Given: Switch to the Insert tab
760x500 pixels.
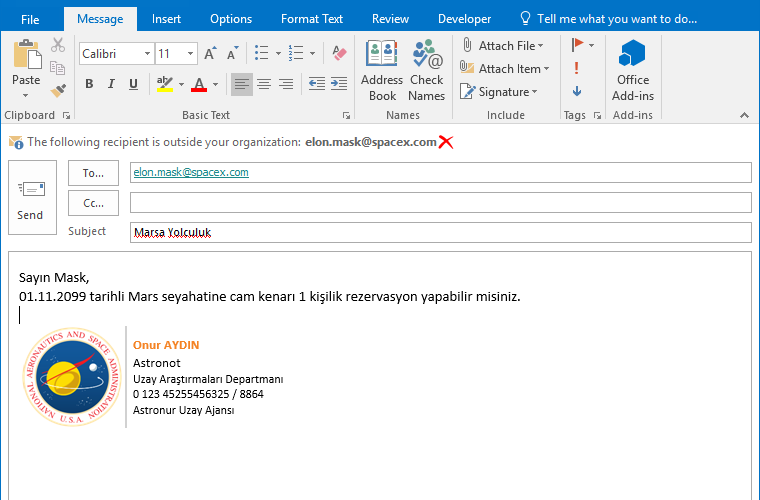Looking at the screenshot, I should (x=166, y=19).
